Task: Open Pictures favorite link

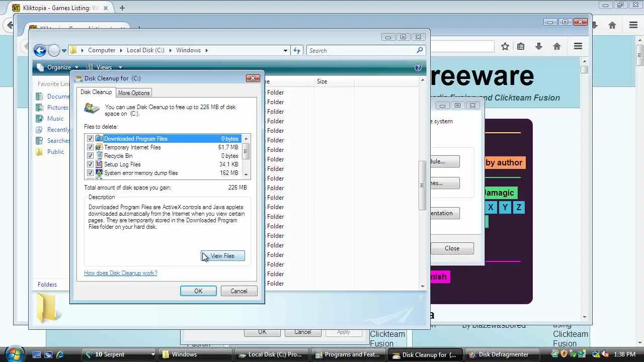Action: pos(52,108)
